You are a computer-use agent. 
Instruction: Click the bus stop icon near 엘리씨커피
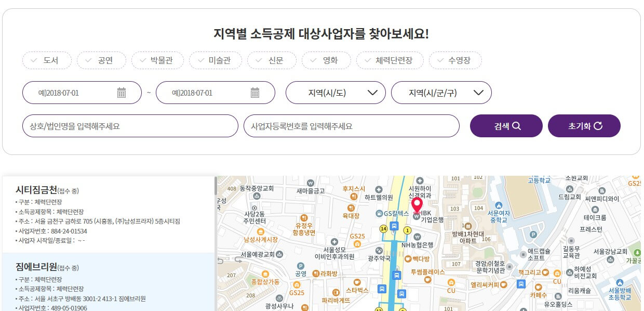521,284
